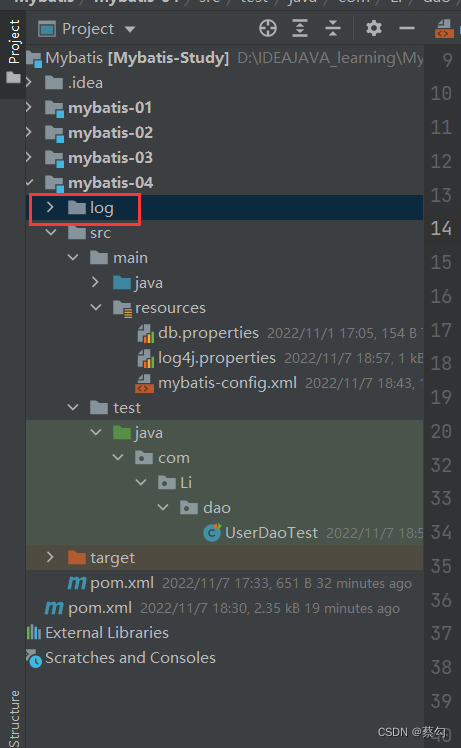This screenshot has height=748, width=461.
Task: Select the mybatis-config.xml file
Action: tap(227, 383)
